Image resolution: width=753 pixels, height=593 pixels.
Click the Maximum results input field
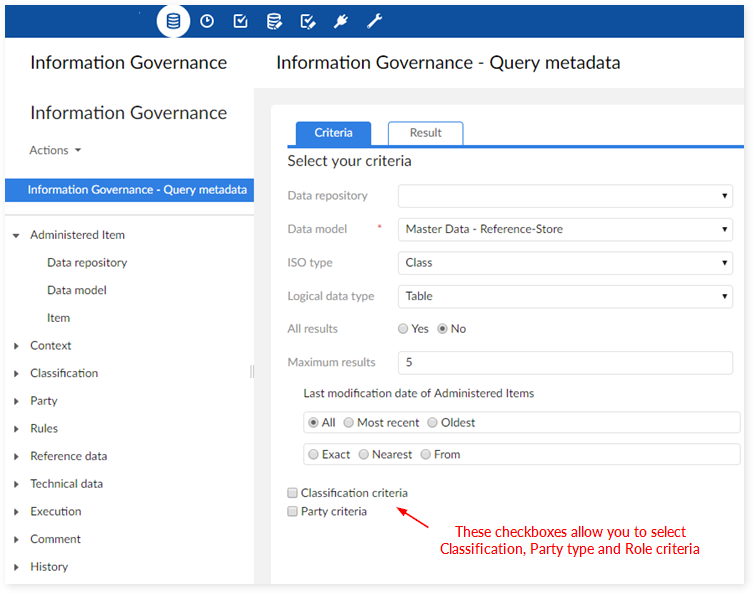(x=565, y=362)
